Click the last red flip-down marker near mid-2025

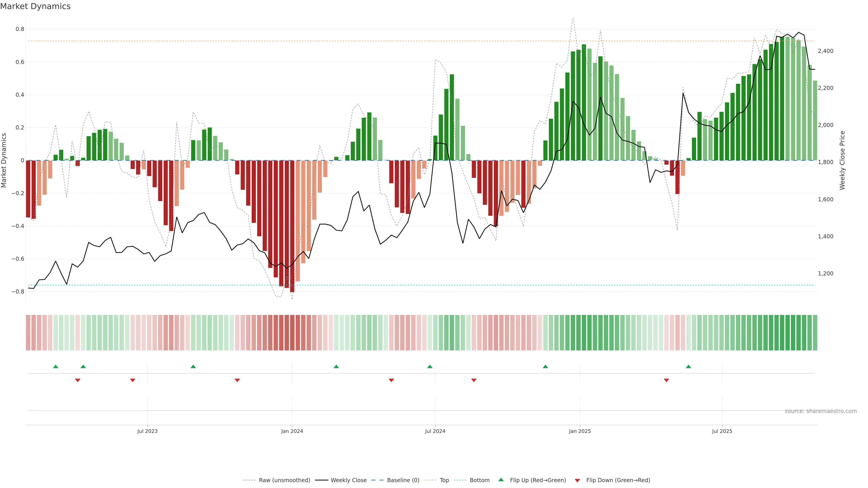pyautogui.click(x=666, y=380)
